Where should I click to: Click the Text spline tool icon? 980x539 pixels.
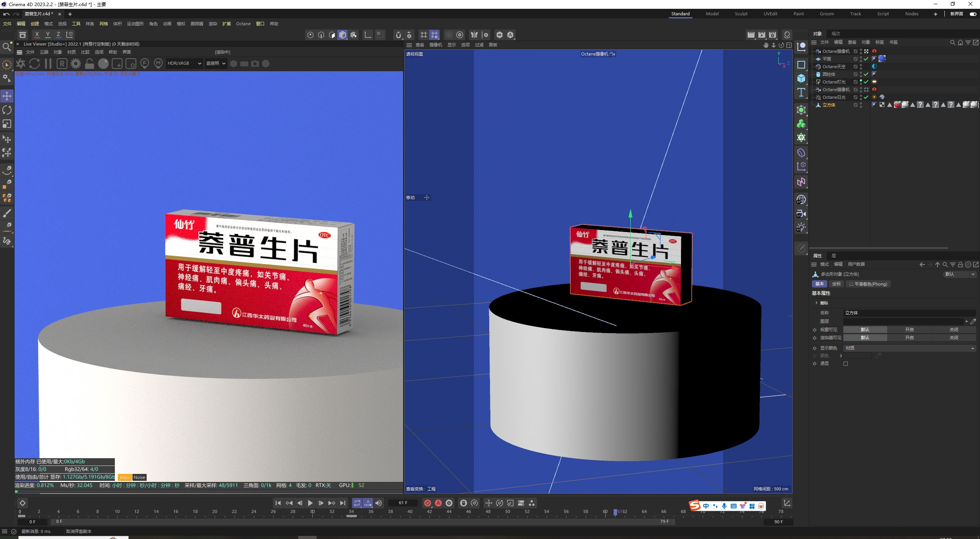pyautogui.click(x=801, y=92)
